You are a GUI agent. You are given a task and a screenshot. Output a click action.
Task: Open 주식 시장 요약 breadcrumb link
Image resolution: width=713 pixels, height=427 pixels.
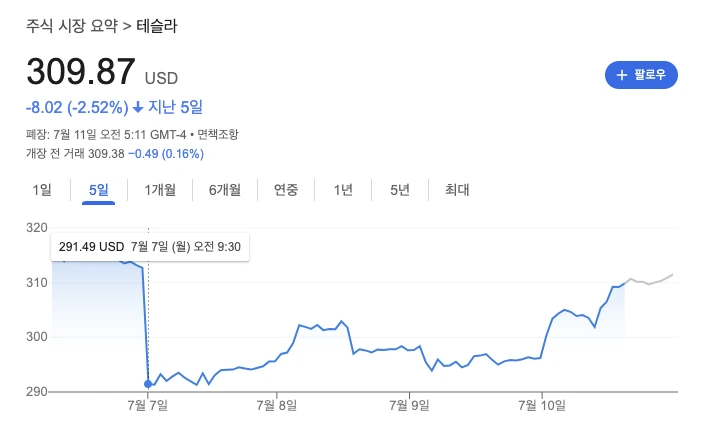click(x=72, y=26)
